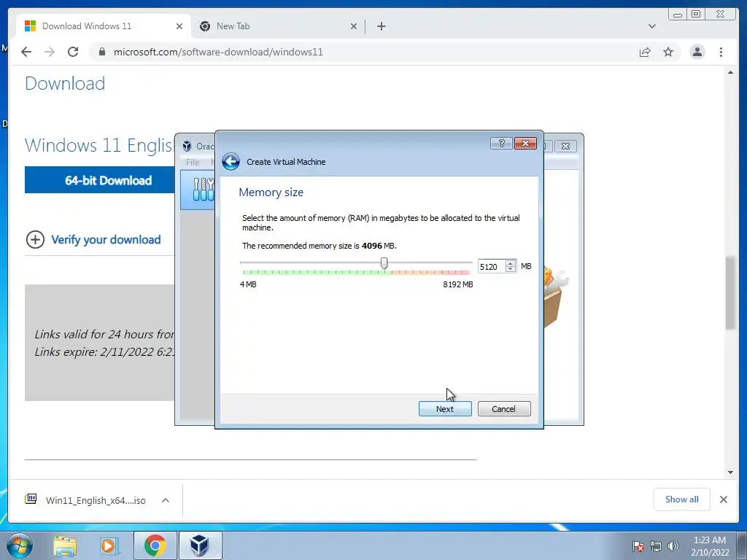Click the Download heading text
This screenshot has width=747, height=560.
(65, 83)
